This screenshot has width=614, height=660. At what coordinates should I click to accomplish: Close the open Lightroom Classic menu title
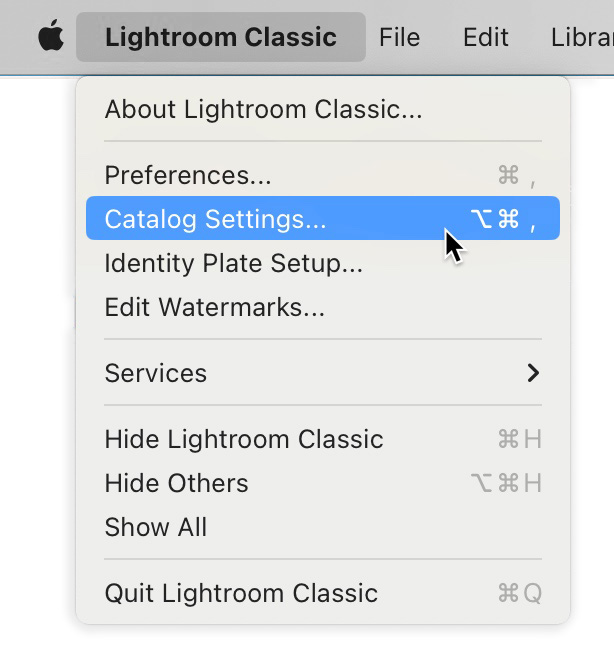click(x=221, y=37)
